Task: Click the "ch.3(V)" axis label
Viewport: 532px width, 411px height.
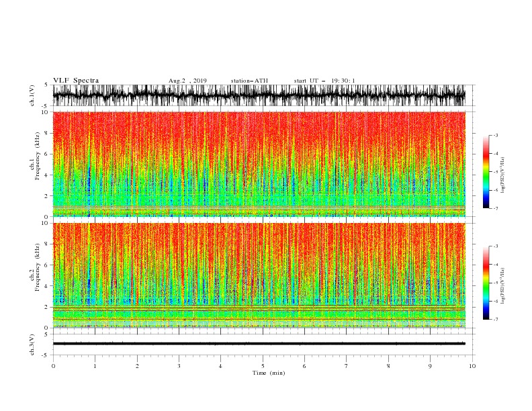Action: click(32, 345)
